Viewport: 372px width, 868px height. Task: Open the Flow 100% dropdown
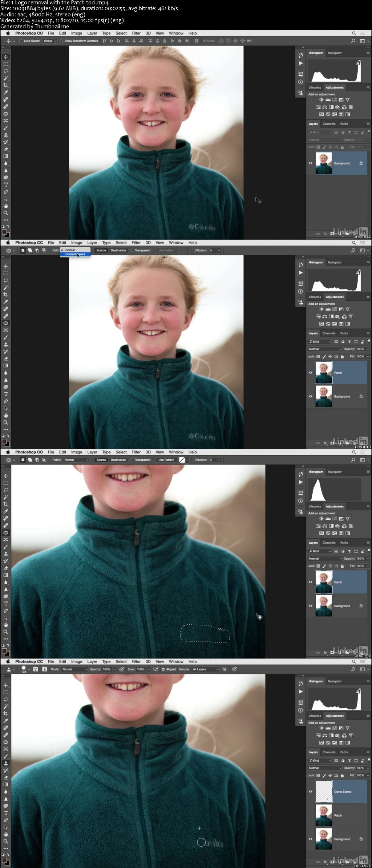(x=148, y=669)
